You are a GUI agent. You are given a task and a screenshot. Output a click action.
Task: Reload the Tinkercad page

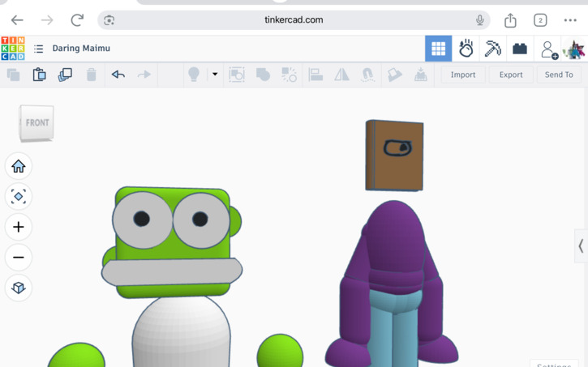(x=77, y=19)
